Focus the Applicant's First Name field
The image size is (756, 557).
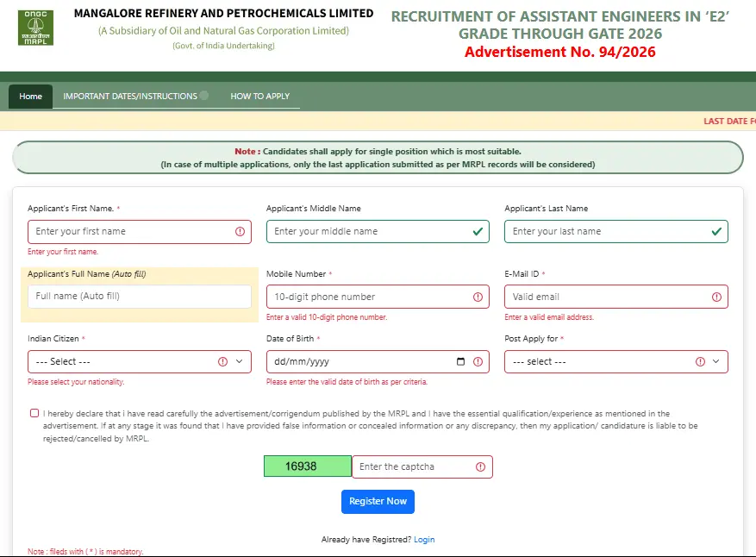140,231
